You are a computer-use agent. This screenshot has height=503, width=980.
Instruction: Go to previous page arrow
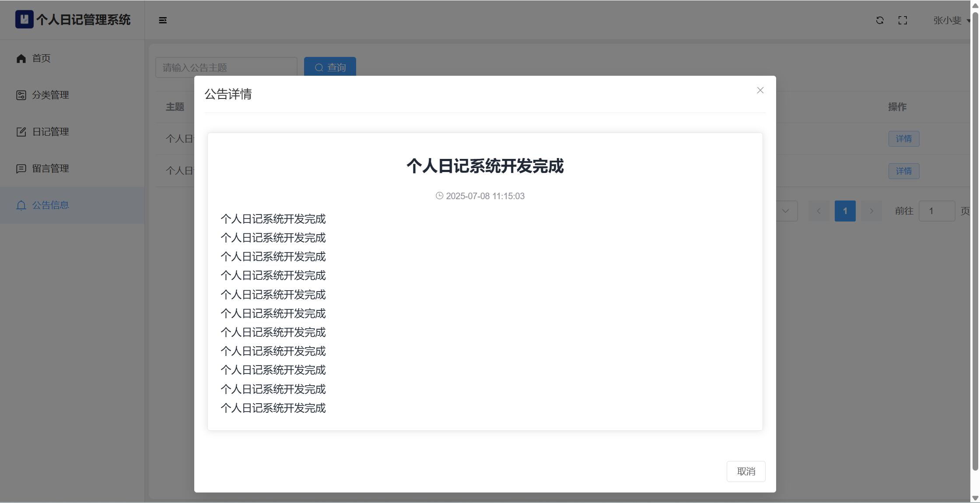coord(819,211)
